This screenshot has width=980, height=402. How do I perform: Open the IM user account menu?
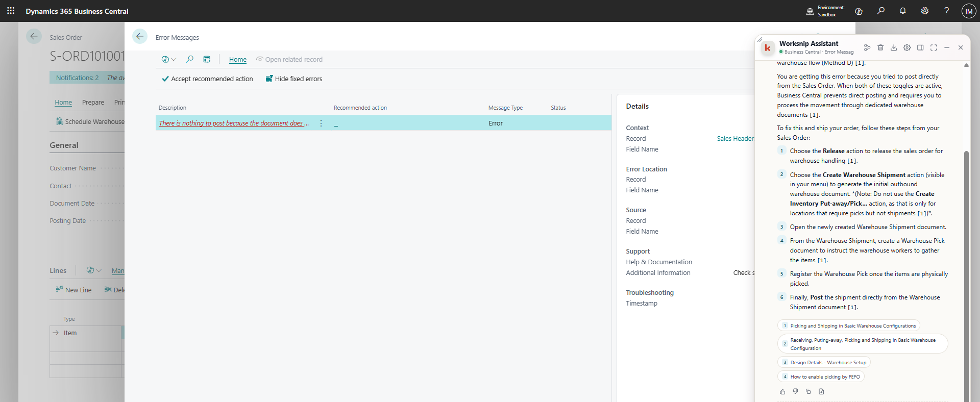tap(969, 11)
